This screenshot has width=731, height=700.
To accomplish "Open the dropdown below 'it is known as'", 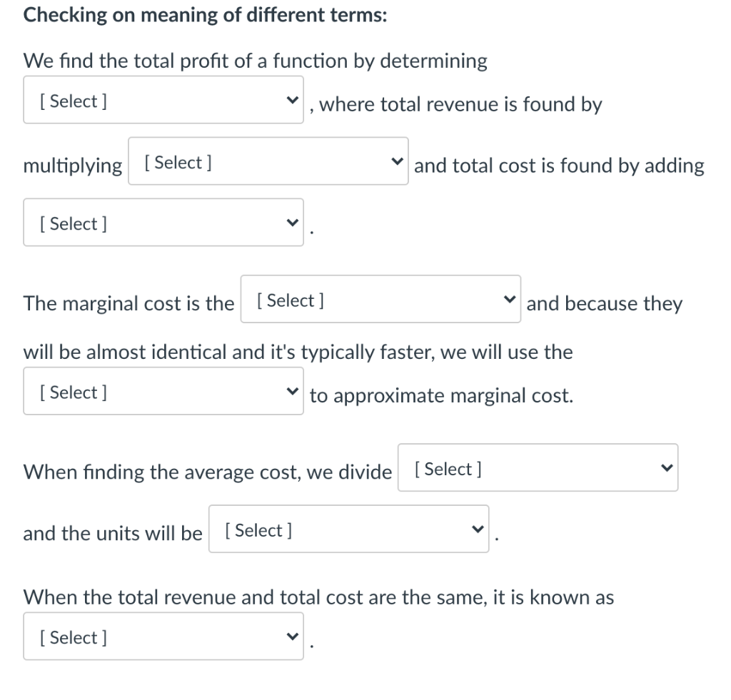I will pos(163,636).
